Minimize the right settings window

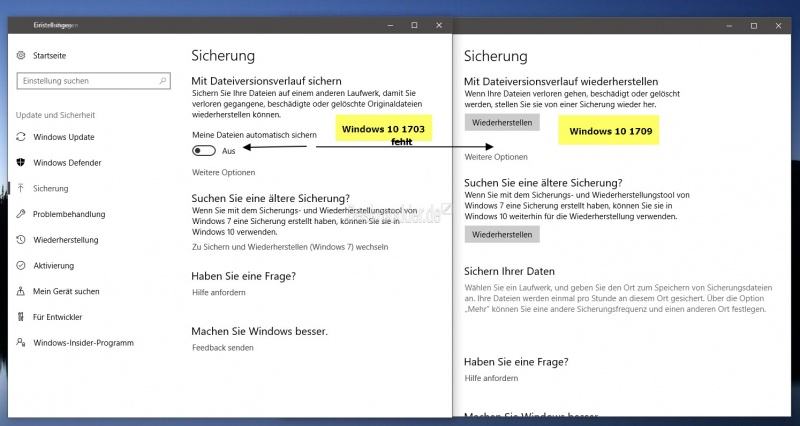[x=729, y=26]
